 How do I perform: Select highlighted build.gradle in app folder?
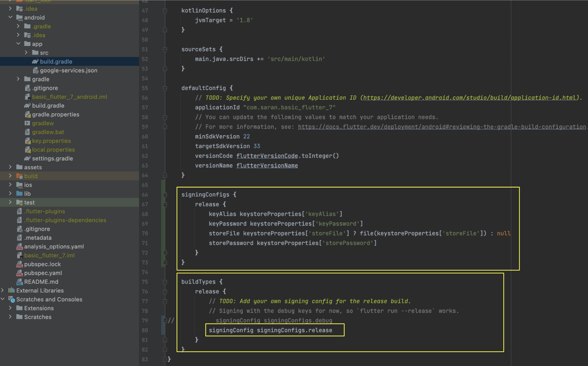56,61
